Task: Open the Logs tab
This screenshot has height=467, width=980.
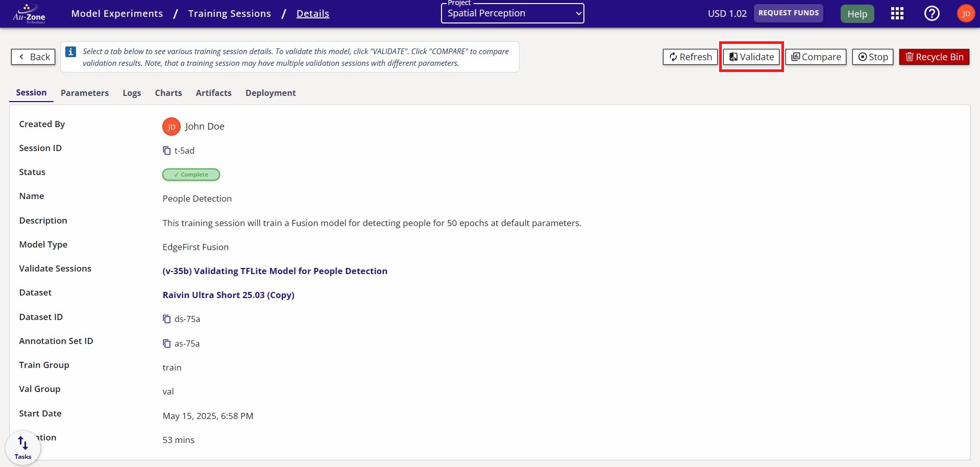Action: pos(132,93)
